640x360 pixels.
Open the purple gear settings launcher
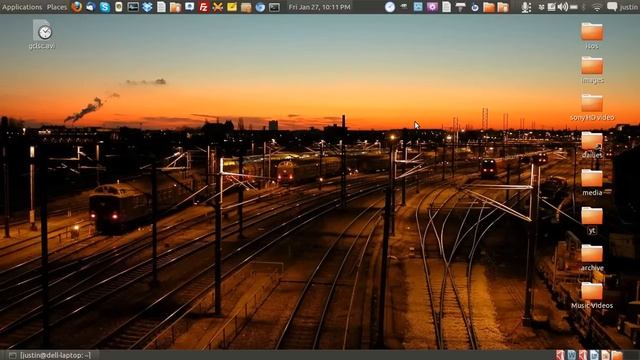pos(432,7)
